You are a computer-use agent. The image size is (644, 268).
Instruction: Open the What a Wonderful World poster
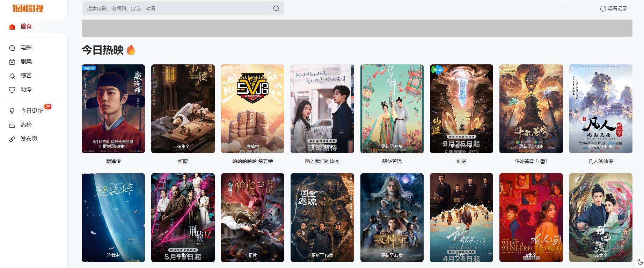531,218
